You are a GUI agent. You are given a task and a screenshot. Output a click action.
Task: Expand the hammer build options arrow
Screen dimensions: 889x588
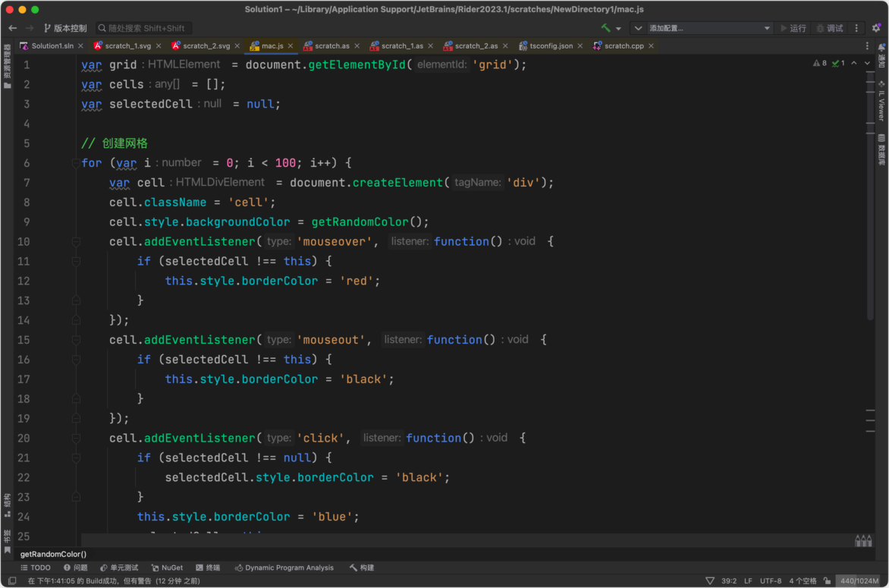(618, 28)
